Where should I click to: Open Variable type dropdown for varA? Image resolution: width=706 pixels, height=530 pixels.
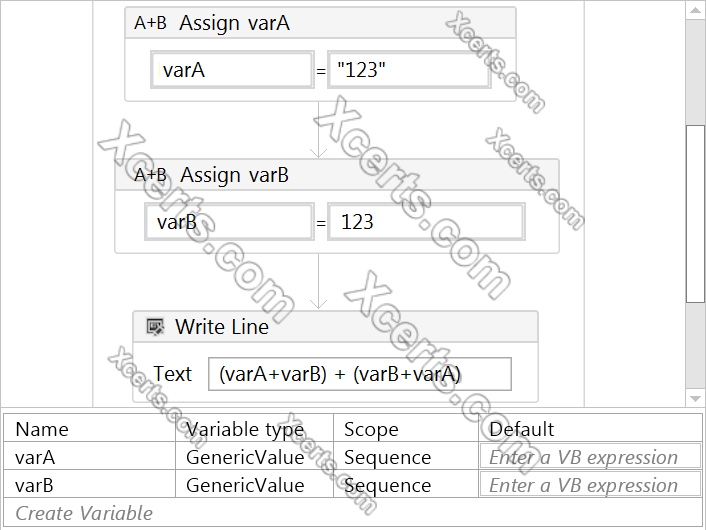(256, 458)
